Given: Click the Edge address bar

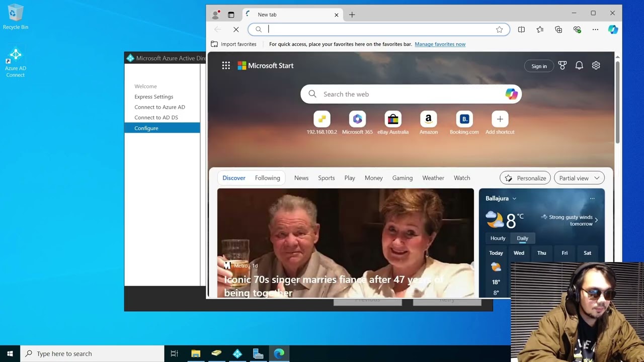Looking at the screenshot, I should [x=380, y=29].
